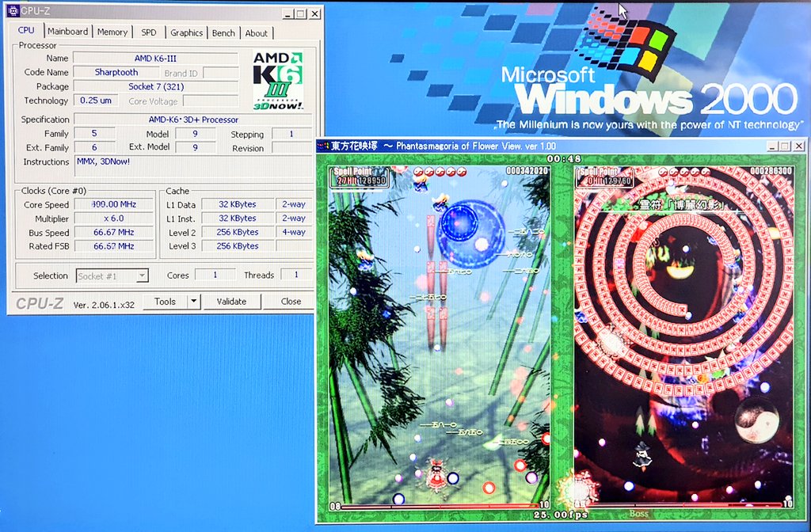Click the 25.00fps counter in game window
811x532 pixels.
click(x=561, y=515)
